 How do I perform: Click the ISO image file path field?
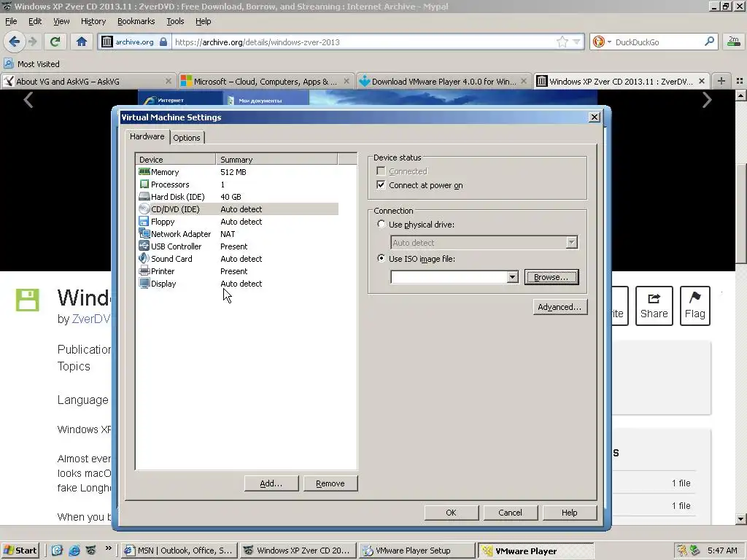point(449,276)
